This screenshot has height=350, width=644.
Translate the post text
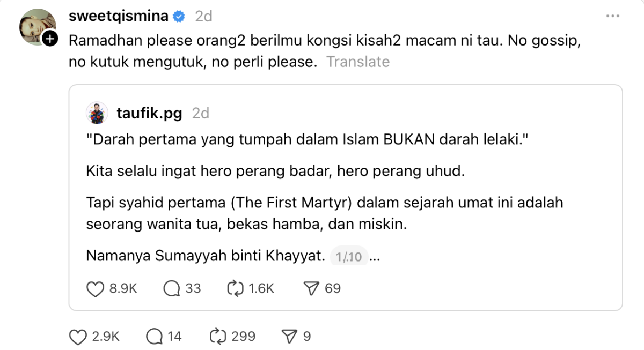pos(358,62)
